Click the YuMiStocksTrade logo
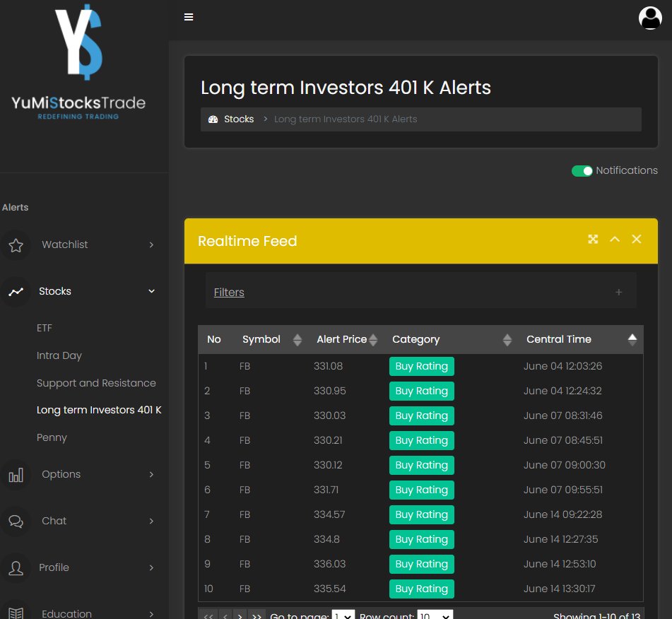 [78, 62]
